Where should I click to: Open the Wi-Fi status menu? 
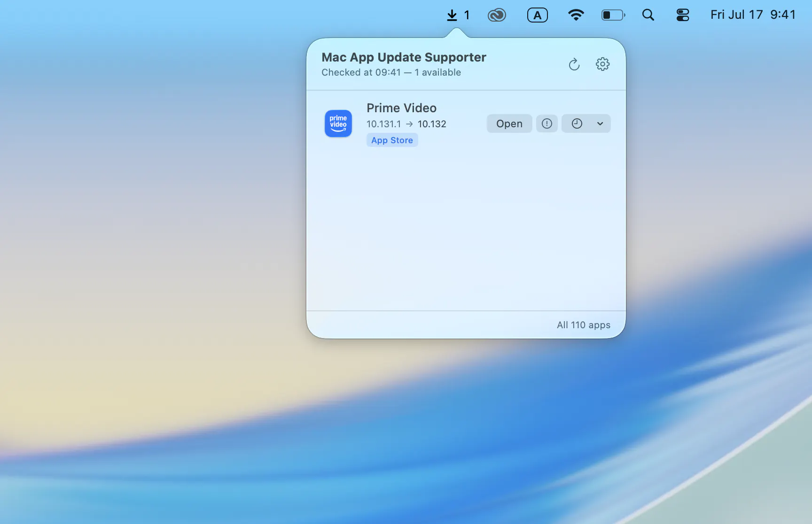point(576,15)
